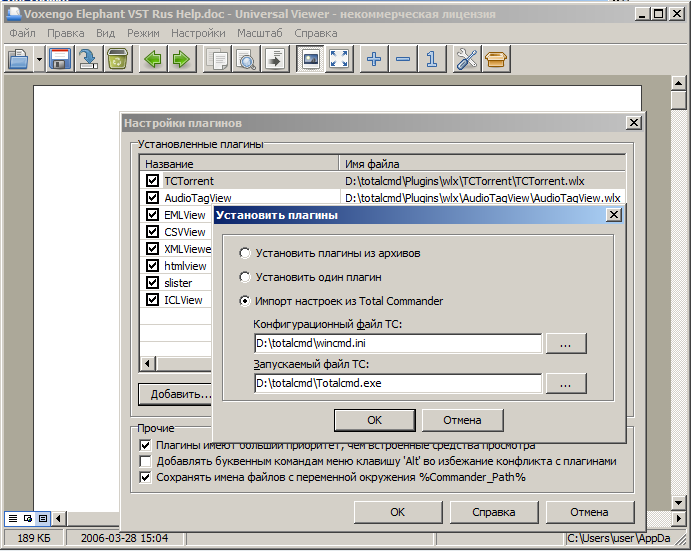Viewport: 691px width, 551px height.
Task: Click Отмена in Настройки плагинов dialog
Action: pyautogui.click(x=590, y=512)
